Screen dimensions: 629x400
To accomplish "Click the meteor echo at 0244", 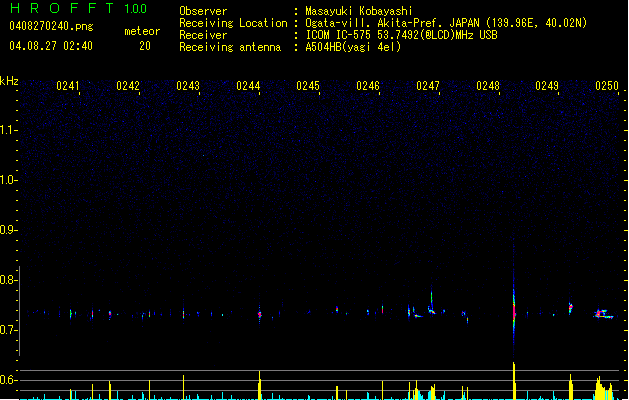I will (260, 315).
